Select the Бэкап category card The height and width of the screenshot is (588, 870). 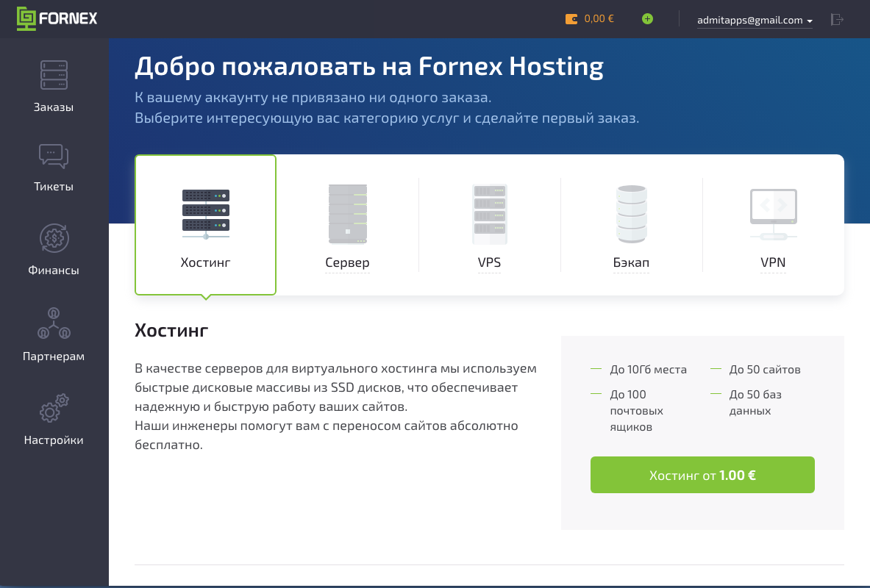point(631,224)
